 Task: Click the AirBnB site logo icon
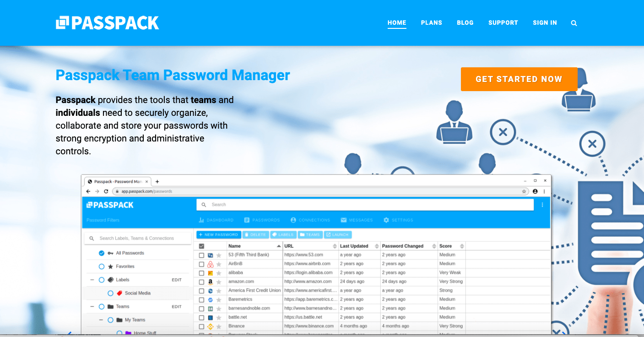point(211,264)
